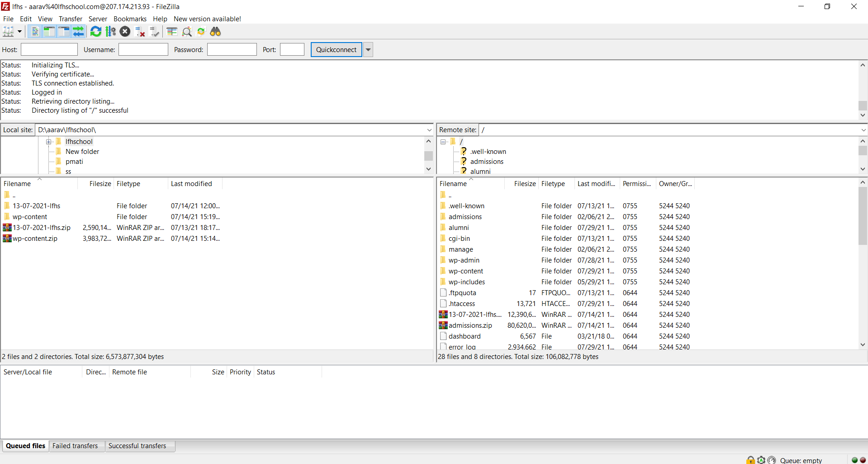The width and height of the screenshot is (868, 464).
Task: Toggle processing of the transfer queue
Action: tap(110, 32)
